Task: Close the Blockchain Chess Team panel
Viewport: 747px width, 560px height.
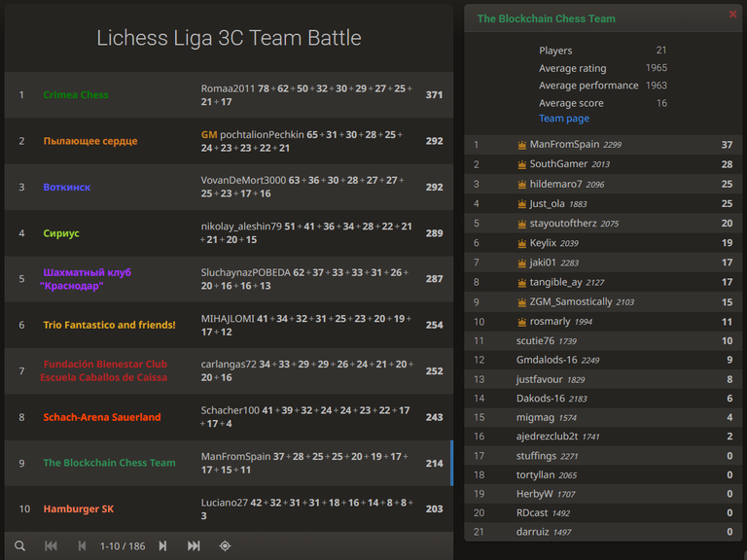Action: pyautogui.click(x=732, y=15)
